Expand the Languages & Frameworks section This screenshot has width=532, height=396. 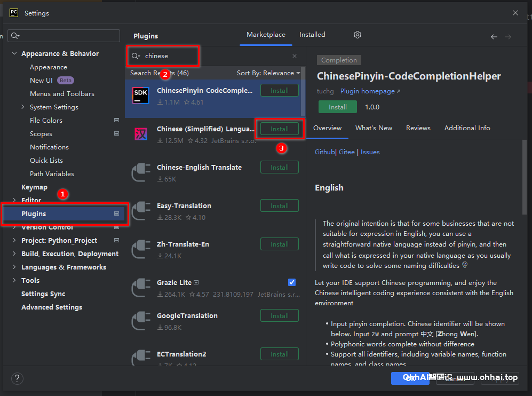click(14, 267)
